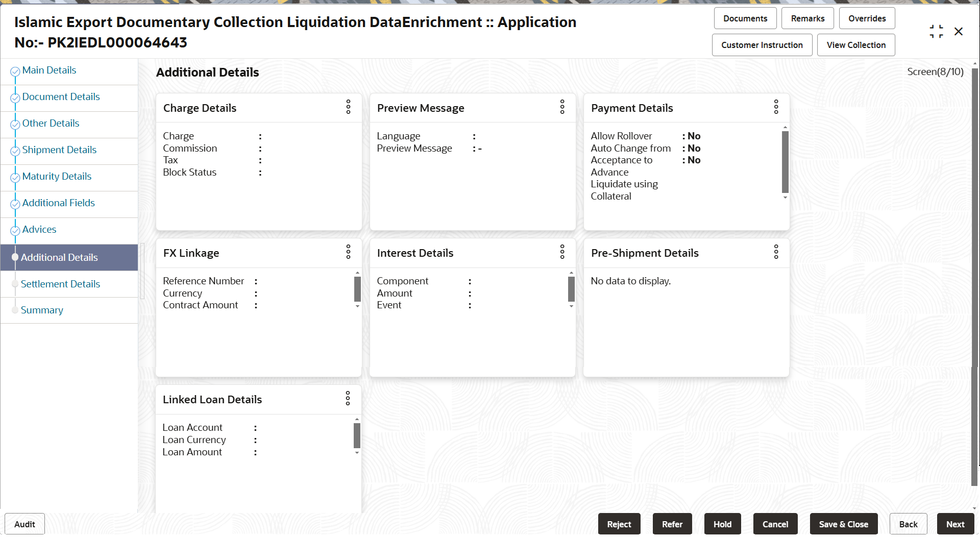Switch to Additional Fields step
Screen dimensions: 980x537
coord(58,203)
